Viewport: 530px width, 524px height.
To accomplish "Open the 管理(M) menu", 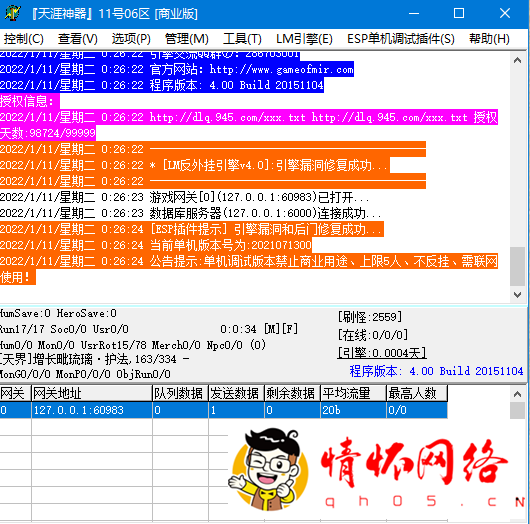I will [187, 39].
